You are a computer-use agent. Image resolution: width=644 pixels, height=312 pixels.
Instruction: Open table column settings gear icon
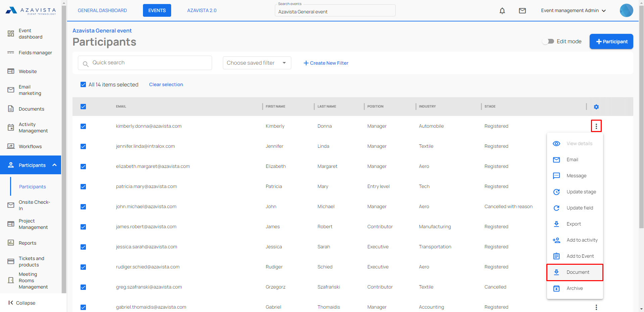(x=596, y=107)
